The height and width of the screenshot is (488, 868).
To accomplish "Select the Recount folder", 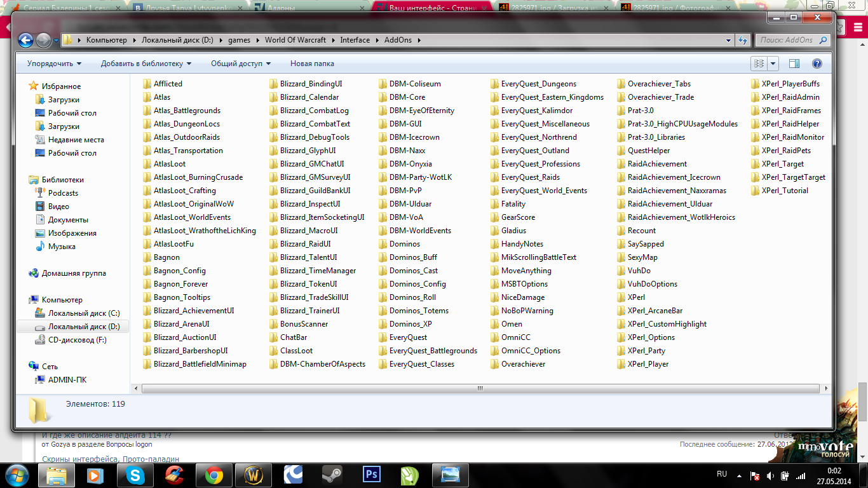I will point(637,231).
